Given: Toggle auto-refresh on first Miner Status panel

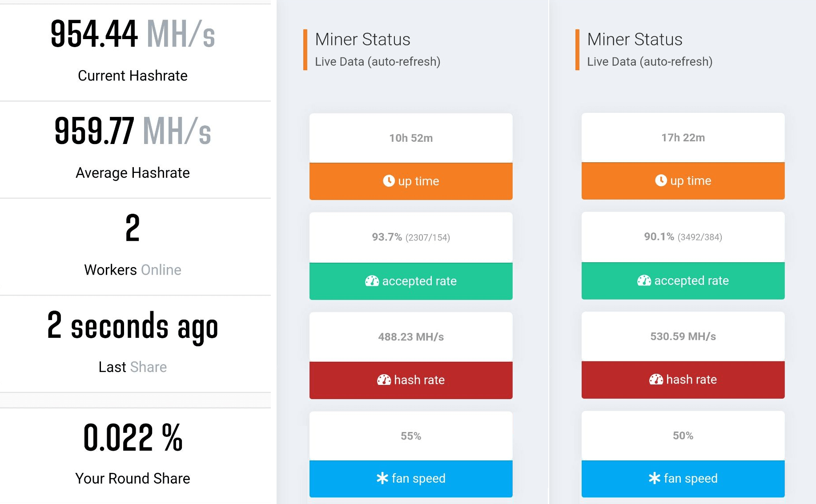Looking at the screenshot, I should click(377, 62).
